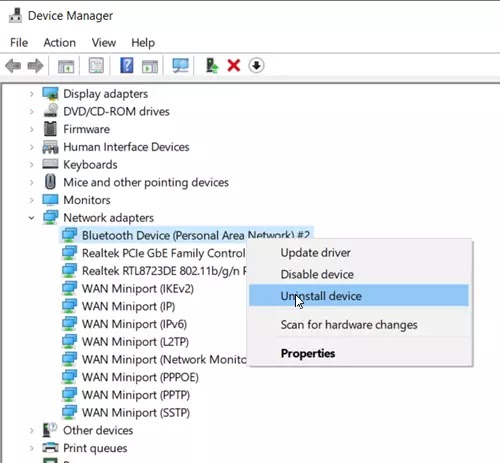Click the Realtek RTL8723DE adapter icon
The image size is (500, 463).
(69, 271)
